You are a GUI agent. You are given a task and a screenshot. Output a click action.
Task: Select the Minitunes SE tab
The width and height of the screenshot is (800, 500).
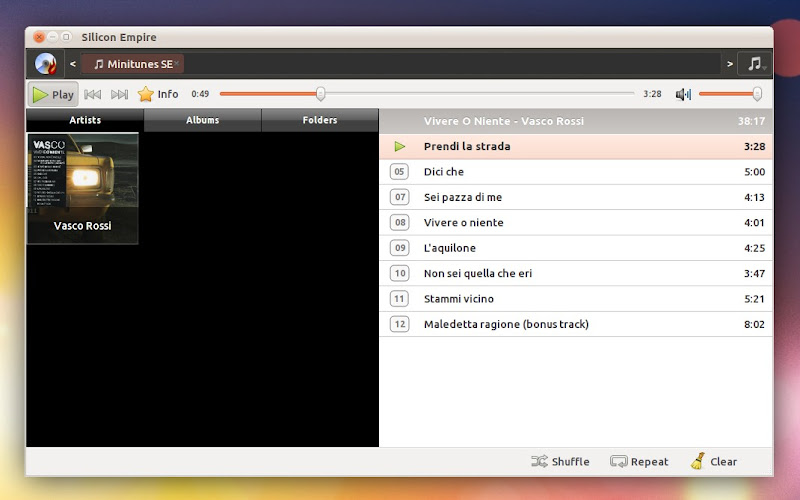(133, 64)
